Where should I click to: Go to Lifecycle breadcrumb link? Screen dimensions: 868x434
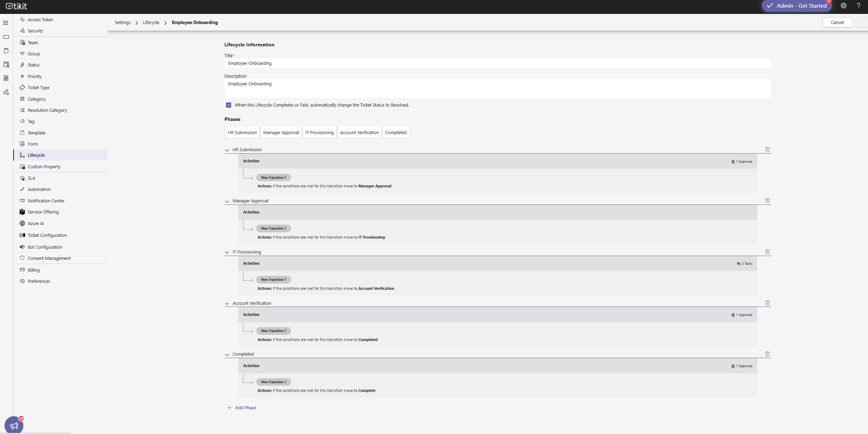pyautogui.click(x=151, y=22)
